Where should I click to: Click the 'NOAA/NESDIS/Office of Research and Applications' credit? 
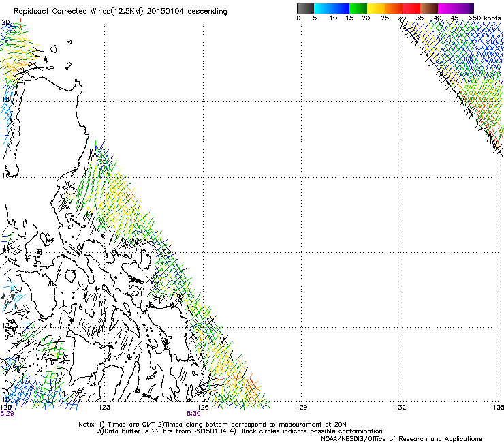tap(401, 438)
